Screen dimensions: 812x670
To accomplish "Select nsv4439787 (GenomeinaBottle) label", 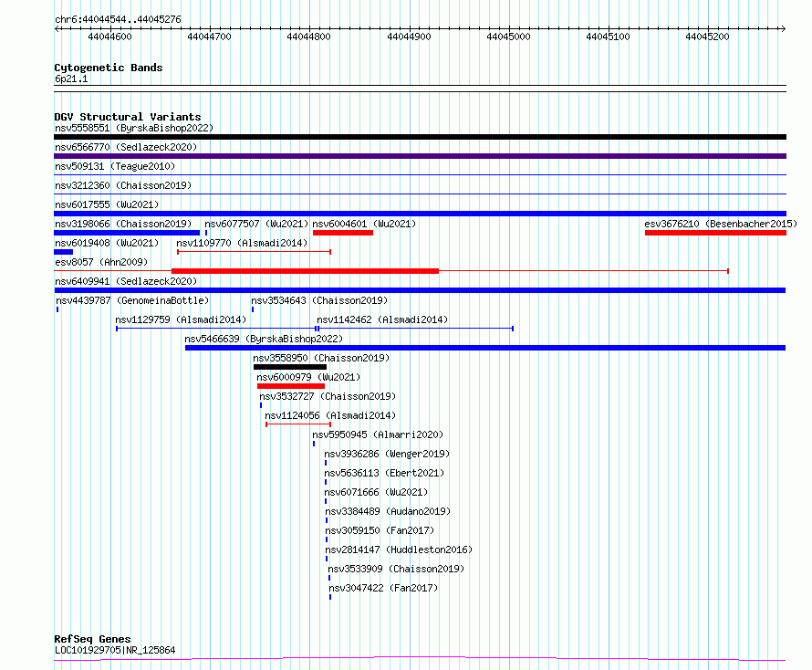I will [x=132, y=300].
